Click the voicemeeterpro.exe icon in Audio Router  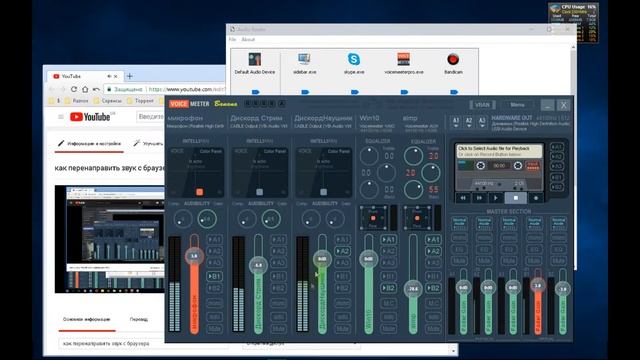(403, 60)
